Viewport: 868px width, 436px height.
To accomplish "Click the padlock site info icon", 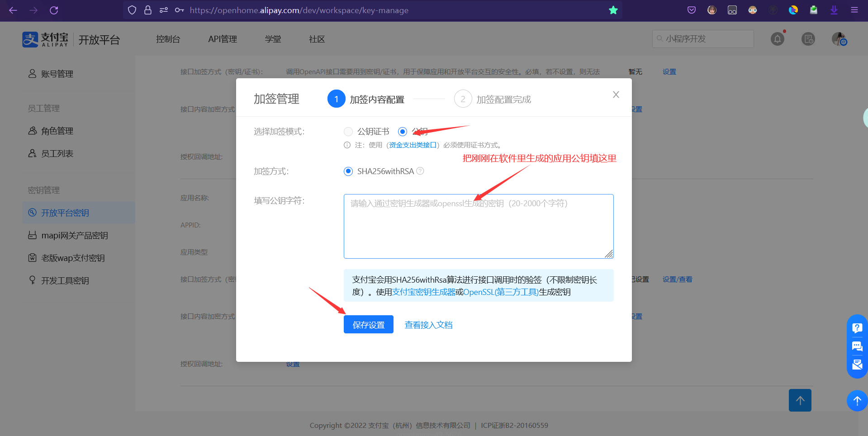I will [148, 10].
